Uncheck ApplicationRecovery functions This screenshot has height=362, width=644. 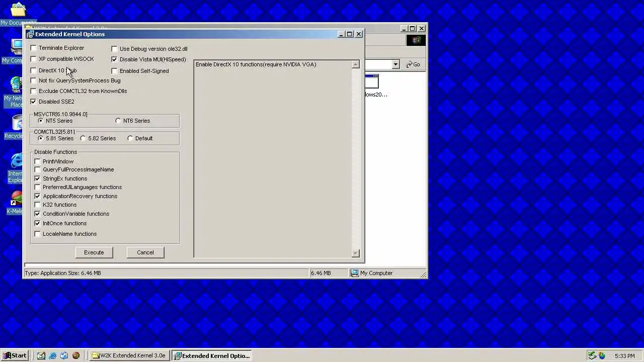(38, 196)
